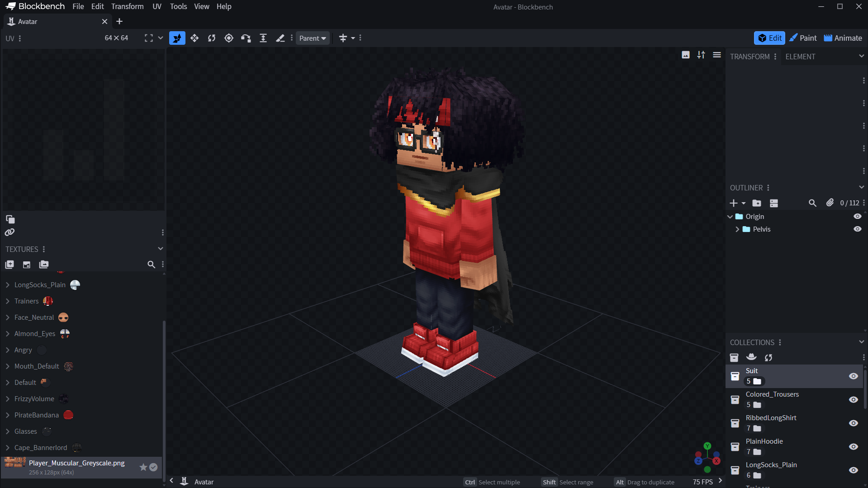
Task: Create a new group in the Outliner
Action: click(757, 203)
